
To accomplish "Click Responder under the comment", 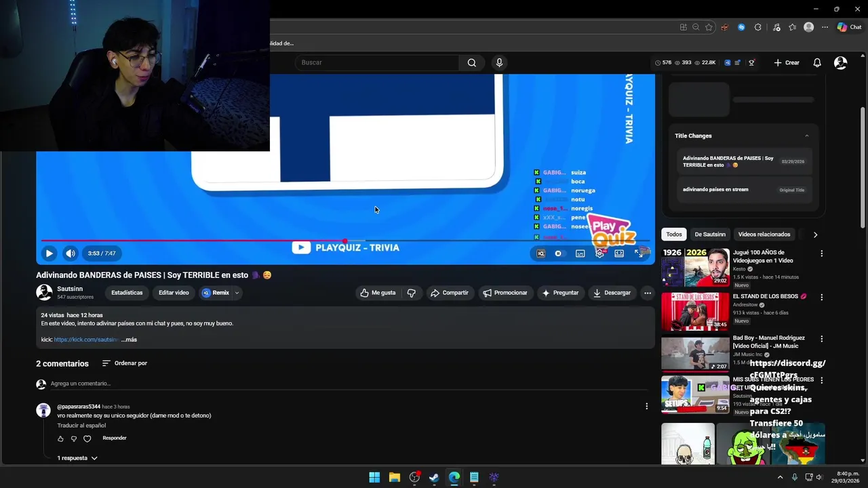I will tap(115, 438).
